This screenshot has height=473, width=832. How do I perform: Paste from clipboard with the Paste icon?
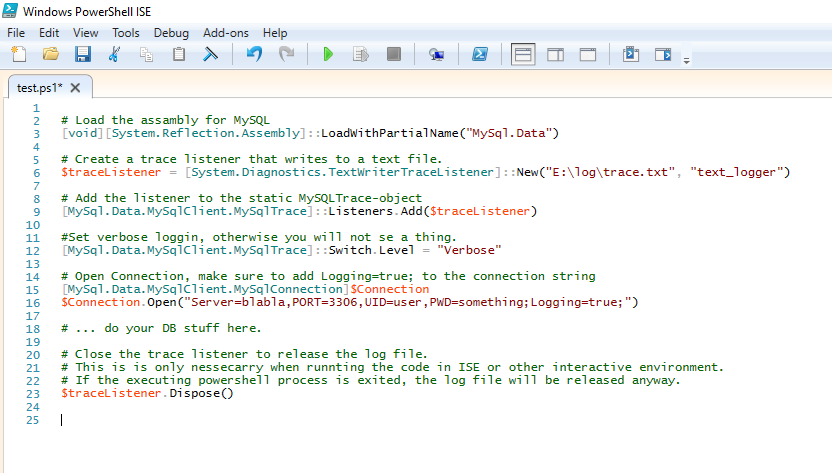(x=179, y=54)
